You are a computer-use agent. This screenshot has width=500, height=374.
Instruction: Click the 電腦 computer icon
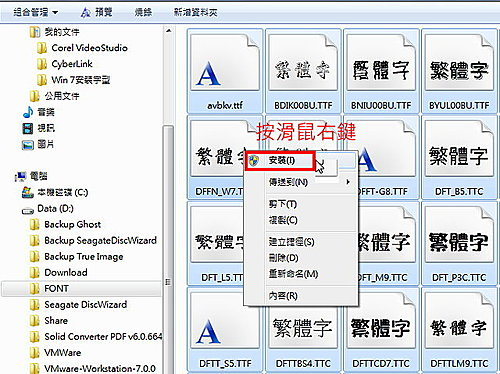point(21,177)
